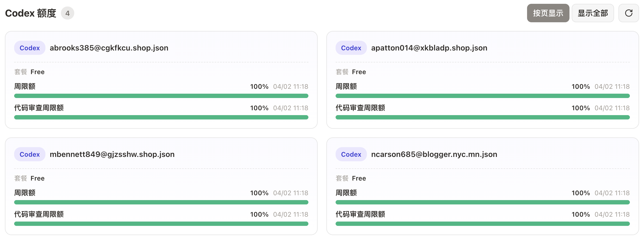The width and height of the screenshot is (644, 240).
Task: Click Free plan value in mbennett849 card
Action: point(38,178)
